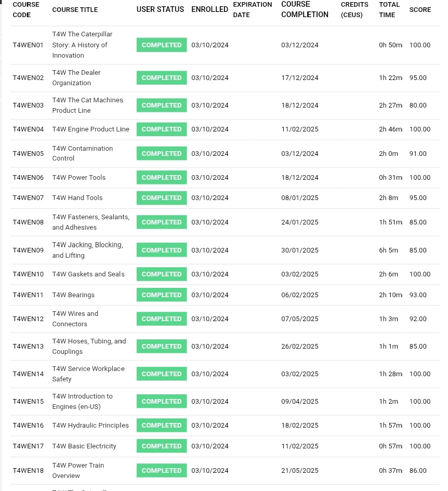This screenshot has height=491, width=448.
Task: Select course code T4WEN15
Action: pos(28,402)
